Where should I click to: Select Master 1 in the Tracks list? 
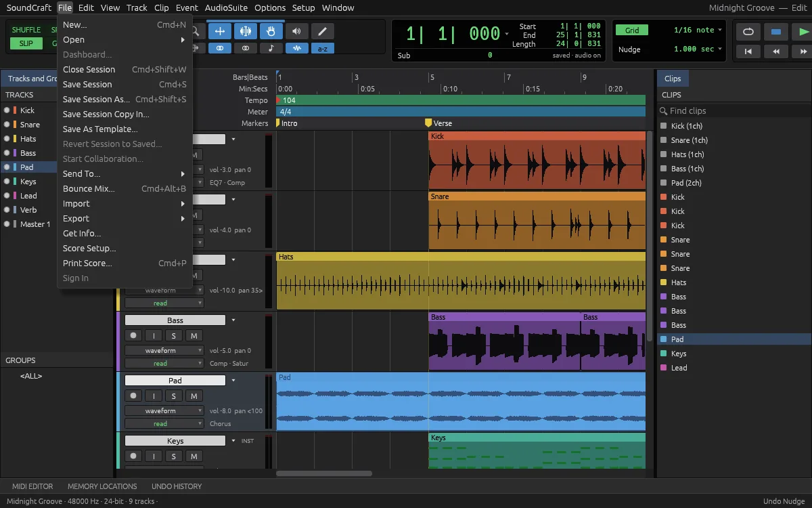(x=35, y=224)
